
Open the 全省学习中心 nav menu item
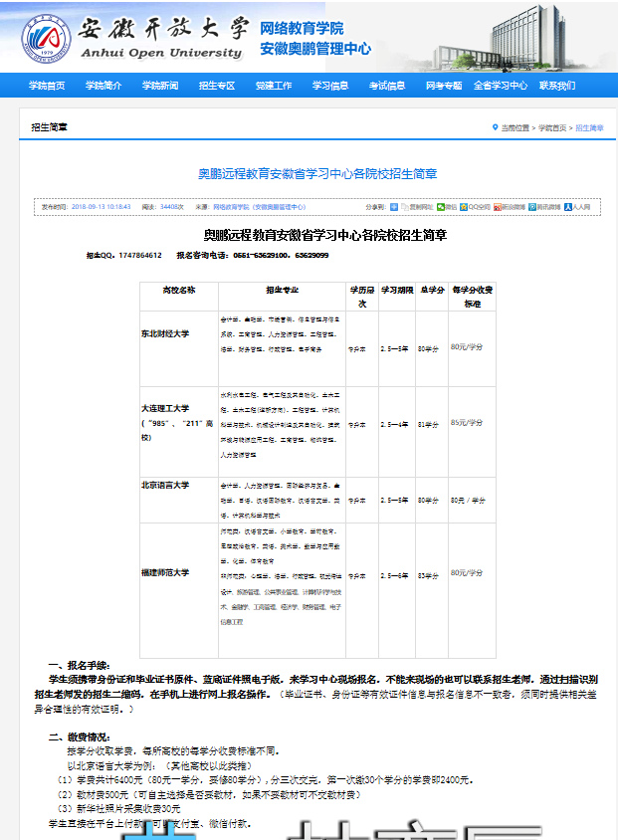(501, 86)
